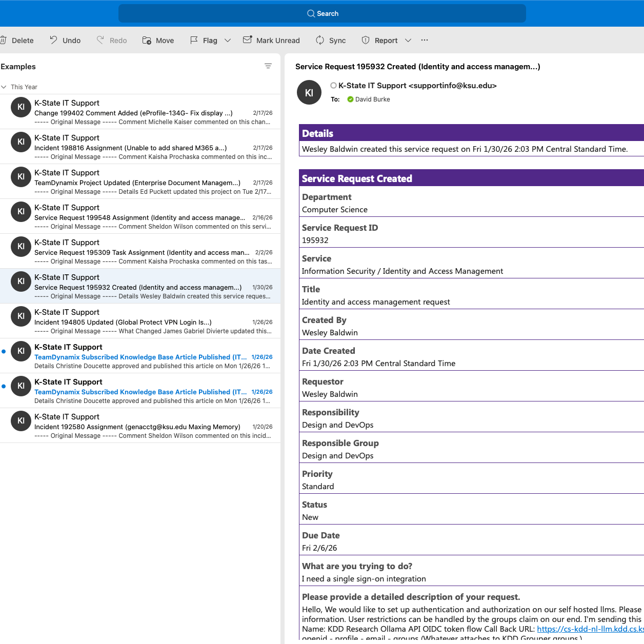Open Incident 194805 Updated email

[140, 321]
